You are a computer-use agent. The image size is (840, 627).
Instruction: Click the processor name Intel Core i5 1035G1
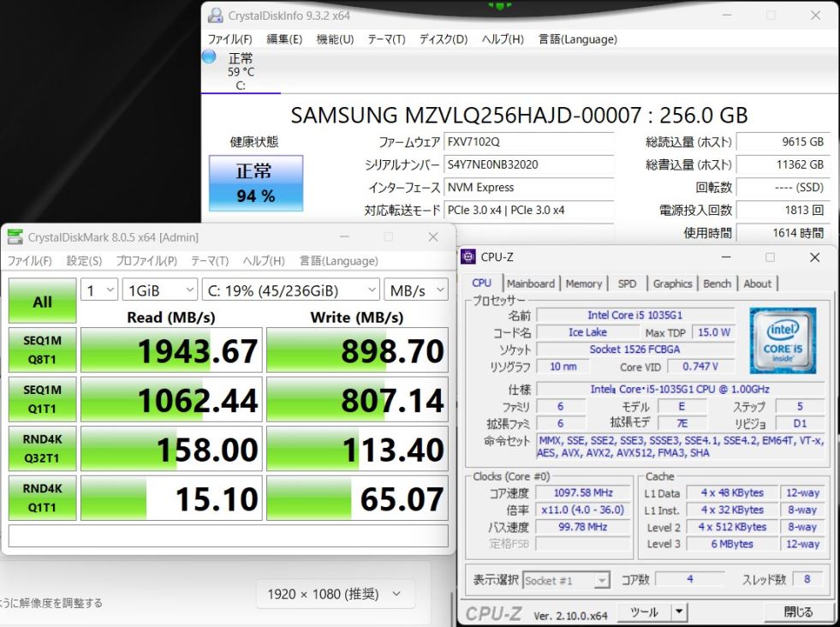(635, 315)
